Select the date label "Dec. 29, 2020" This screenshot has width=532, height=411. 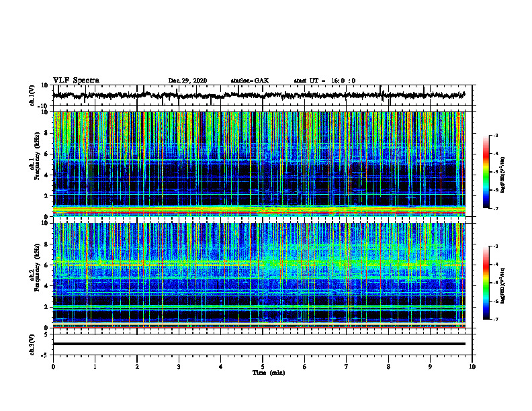[187, 81]
